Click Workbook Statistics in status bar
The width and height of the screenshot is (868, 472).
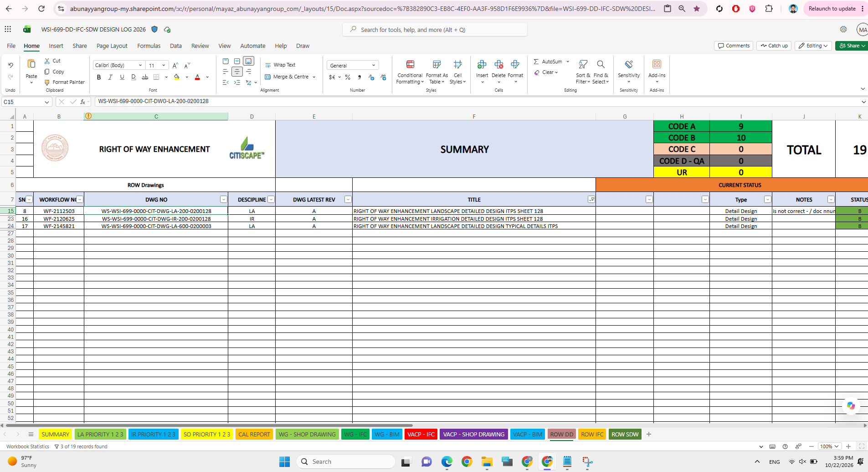[x=28, y=446]
